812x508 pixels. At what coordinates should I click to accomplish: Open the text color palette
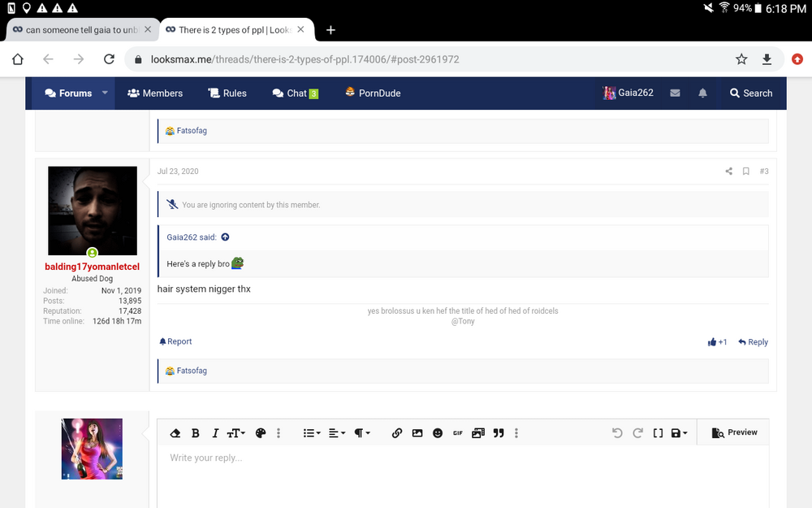(261, 433)
